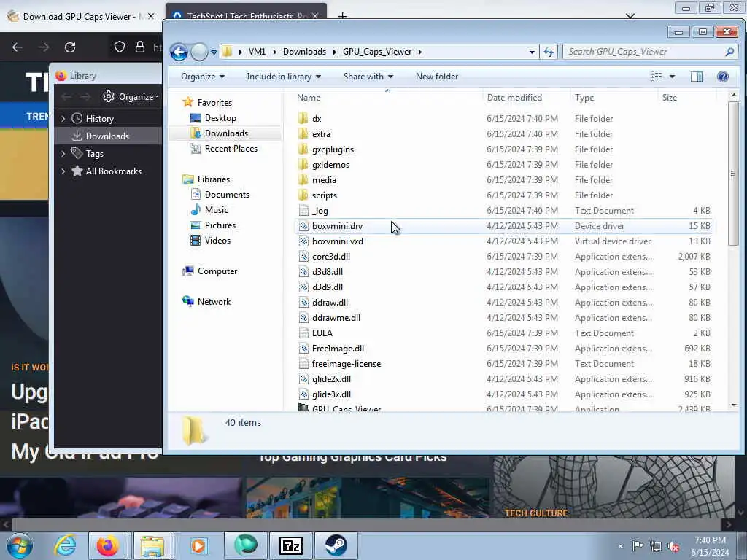Click the search magnifier icon in Explorer
The width and height of the screenshot is (747, 560).
[729, 52]
